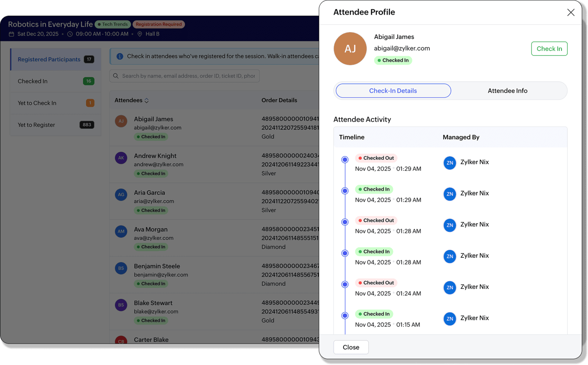Click the topmost Checked Out timeline marker
588x365 pixels.
point(345,160)
